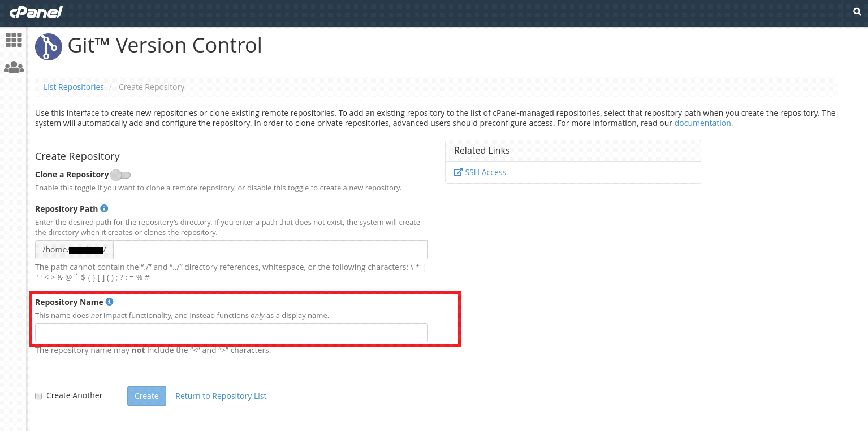Click the Repository Name info icon
868x431 pixels.
click(x=109, y=302)
